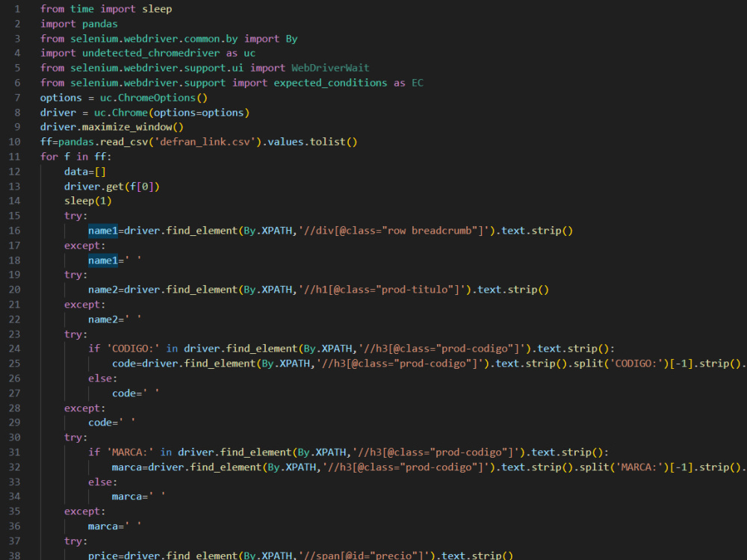Click the 'for' keyword on line 11

[x=49, y=157]
